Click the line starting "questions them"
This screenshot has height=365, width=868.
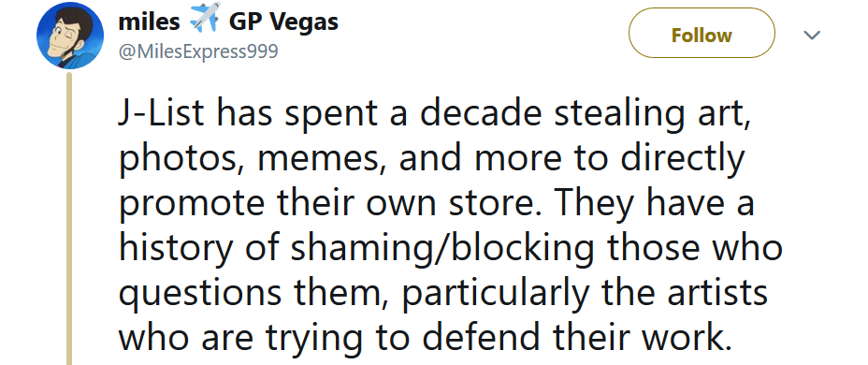443,293
